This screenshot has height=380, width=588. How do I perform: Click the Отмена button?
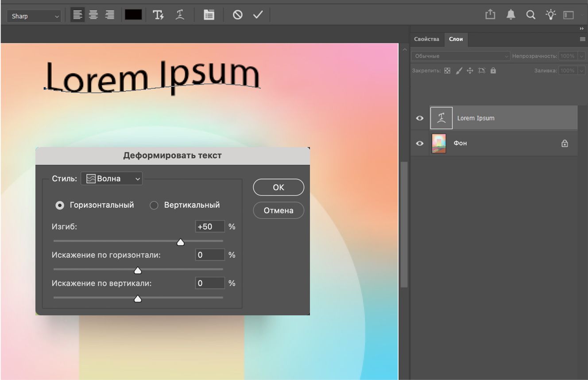(x=279, y=210)
